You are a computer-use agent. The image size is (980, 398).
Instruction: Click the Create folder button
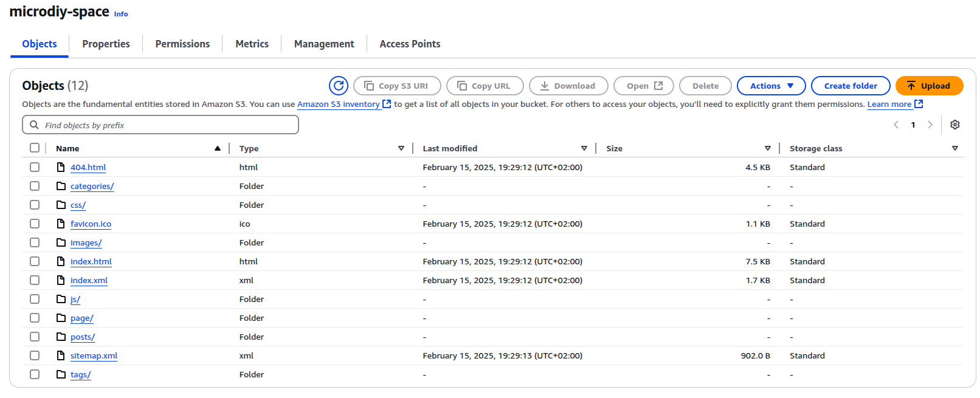coord(850,86)
